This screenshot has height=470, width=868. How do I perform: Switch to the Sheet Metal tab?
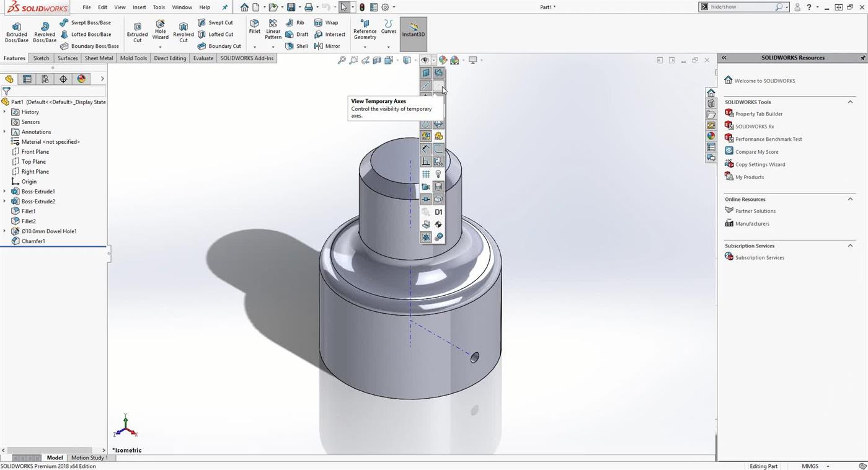coord(99,58)
